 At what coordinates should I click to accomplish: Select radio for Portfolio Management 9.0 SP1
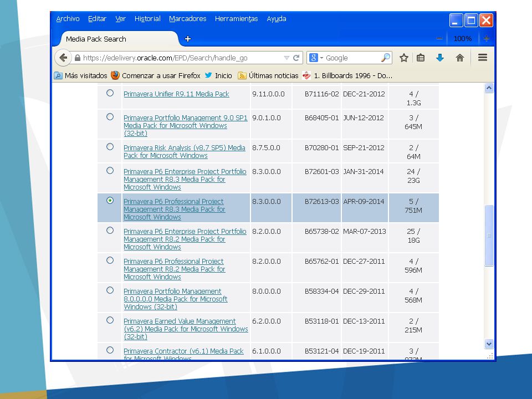pyautogui.click(x=110, y=117)
